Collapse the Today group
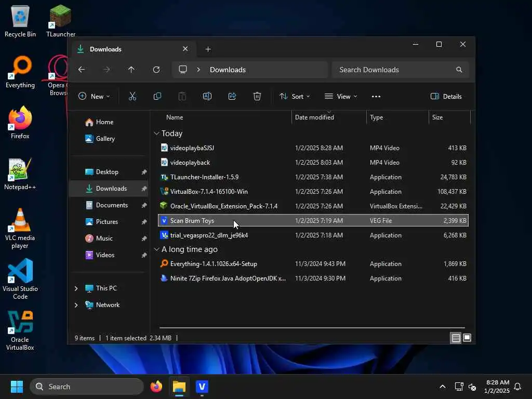Screen dimensions: 532x399 pos(156,134)
